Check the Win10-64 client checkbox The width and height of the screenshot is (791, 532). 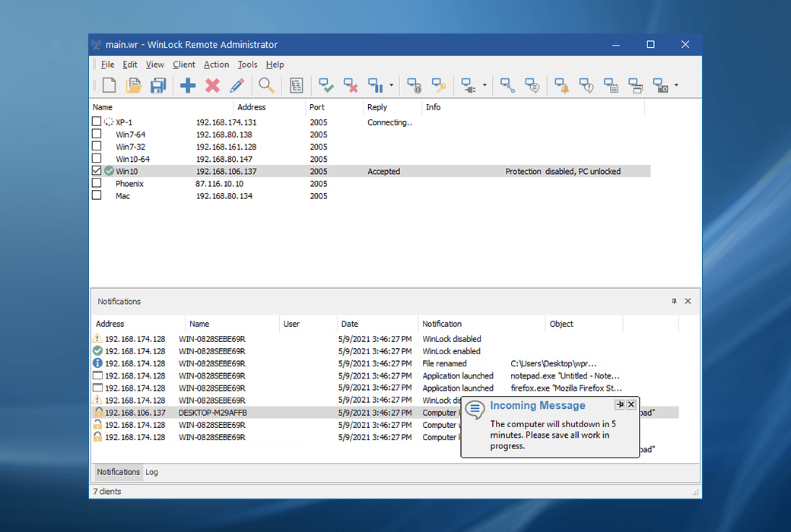97,158
